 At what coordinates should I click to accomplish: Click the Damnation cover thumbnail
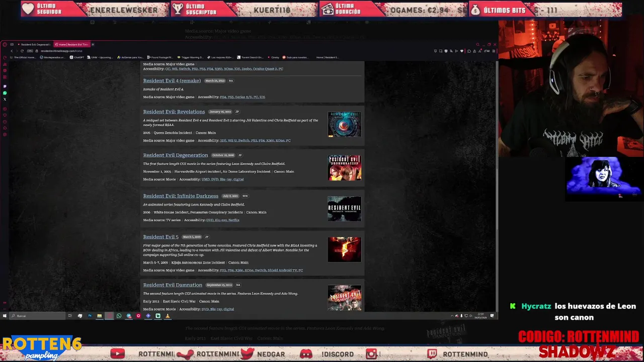(344, 298)
